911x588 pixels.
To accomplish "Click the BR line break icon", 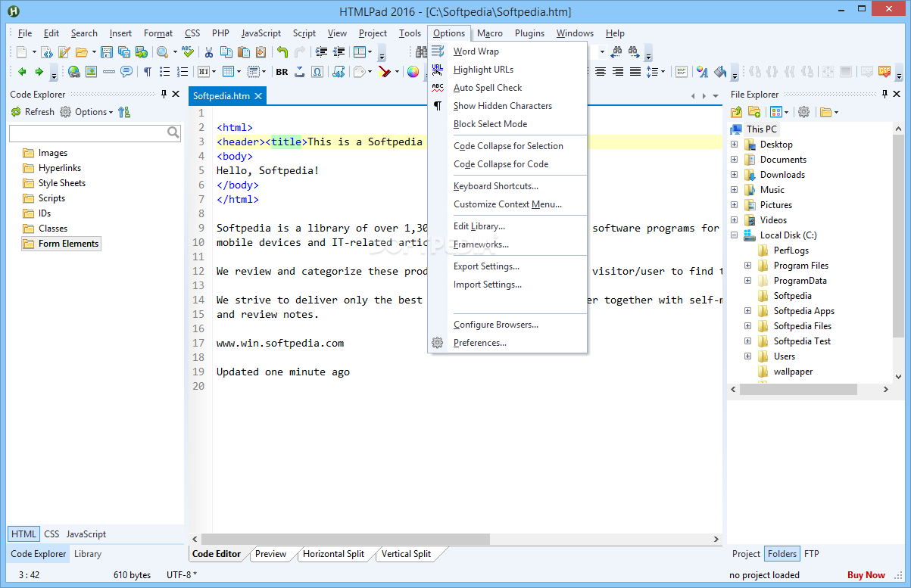I will point(282,72).
